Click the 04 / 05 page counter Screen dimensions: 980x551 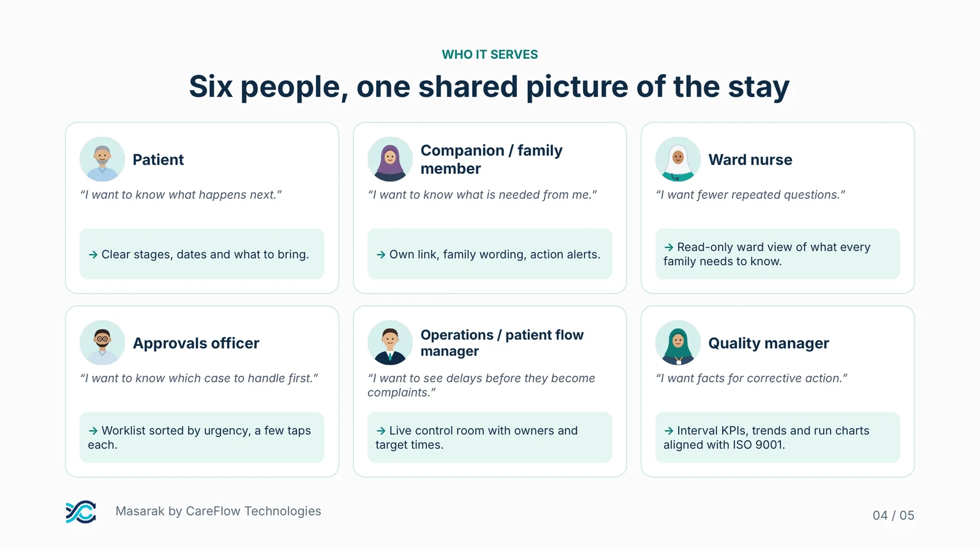point(893,515)
